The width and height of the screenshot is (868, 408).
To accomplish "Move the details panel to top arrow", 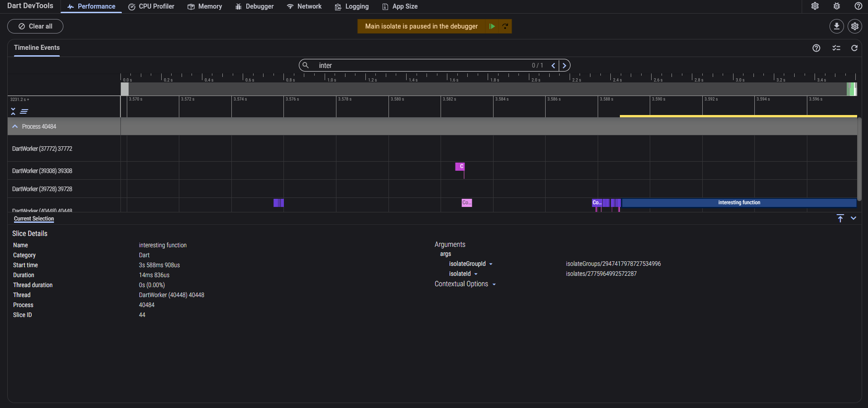I will coord(840,218).
